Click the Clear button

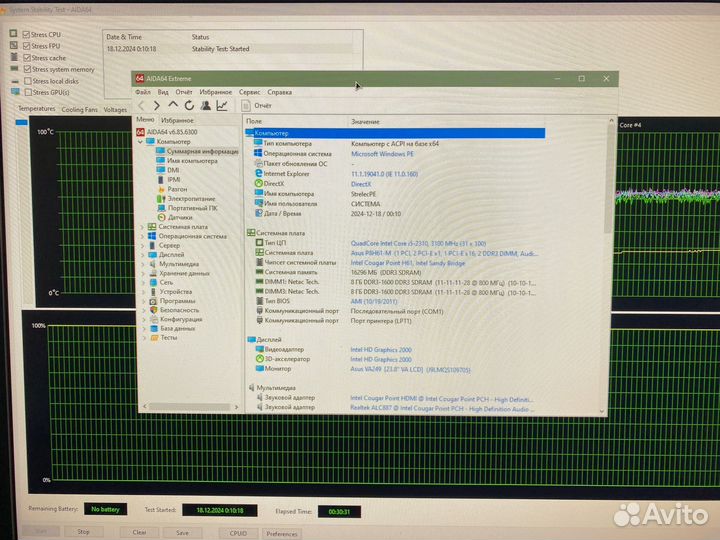139,532
